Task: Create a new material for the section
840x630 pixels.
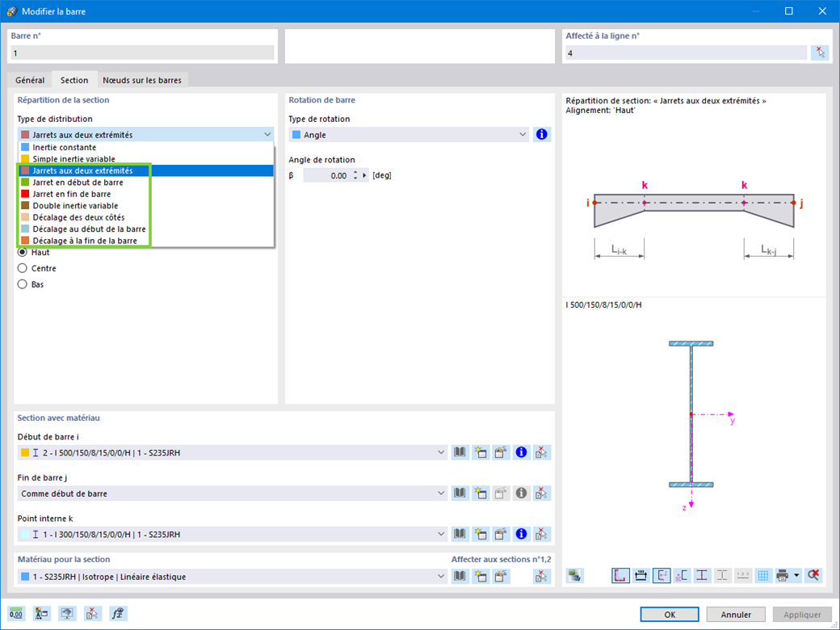Action: [480, 577]
